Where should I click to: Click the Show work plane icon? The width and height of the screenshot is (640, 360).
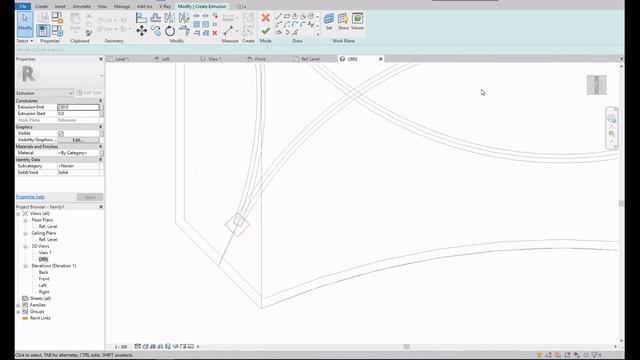tap(343, 22)
